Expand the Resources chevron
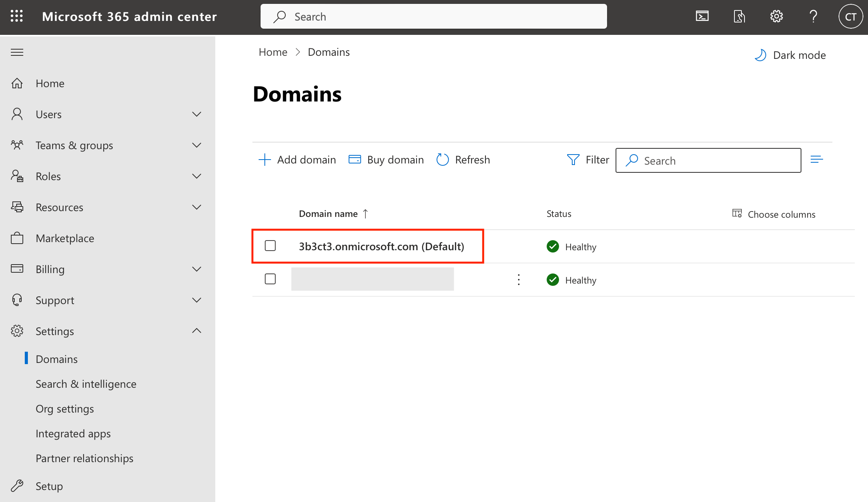868x502 pixels. click(197, 207)
